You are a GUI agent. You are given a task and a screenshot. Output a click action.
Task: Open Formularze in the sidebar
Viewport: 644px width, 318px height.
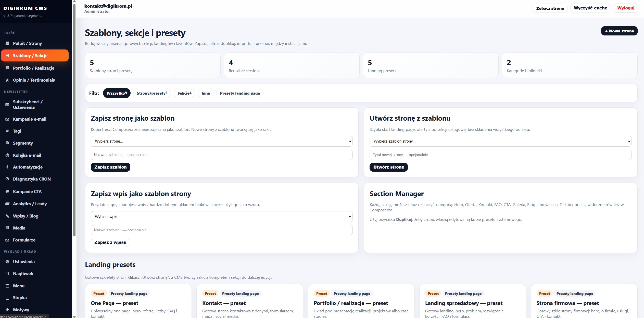tap(35, 240)
